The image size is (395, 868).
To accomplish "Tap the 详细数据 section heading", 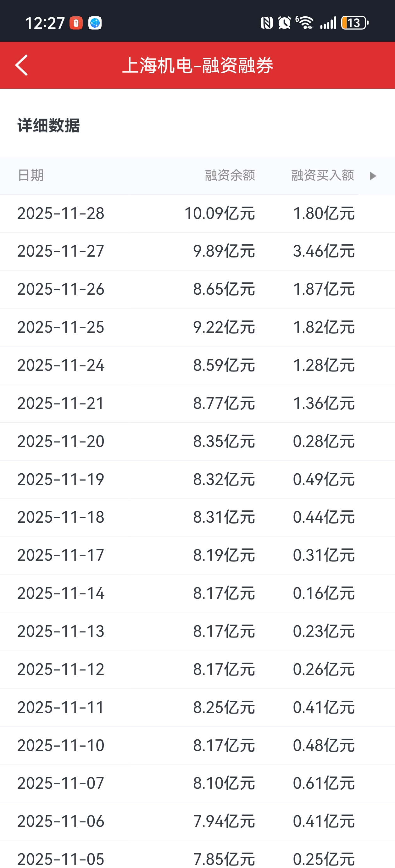I will pyautogui.click(x=48, y=126).
